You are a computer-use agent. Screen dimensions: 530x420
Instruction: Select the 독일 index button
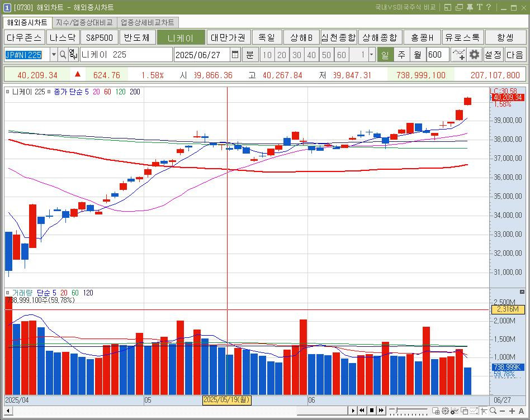(x=267, y=37)
